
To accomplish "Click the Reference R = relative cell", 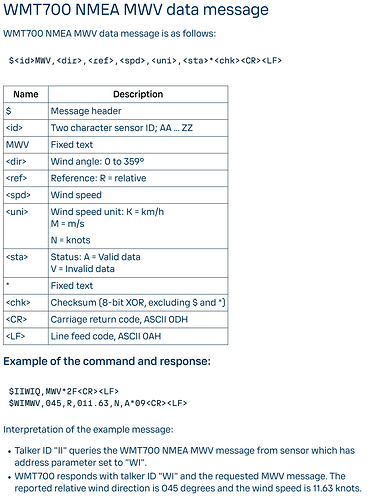I will [138, 178].
